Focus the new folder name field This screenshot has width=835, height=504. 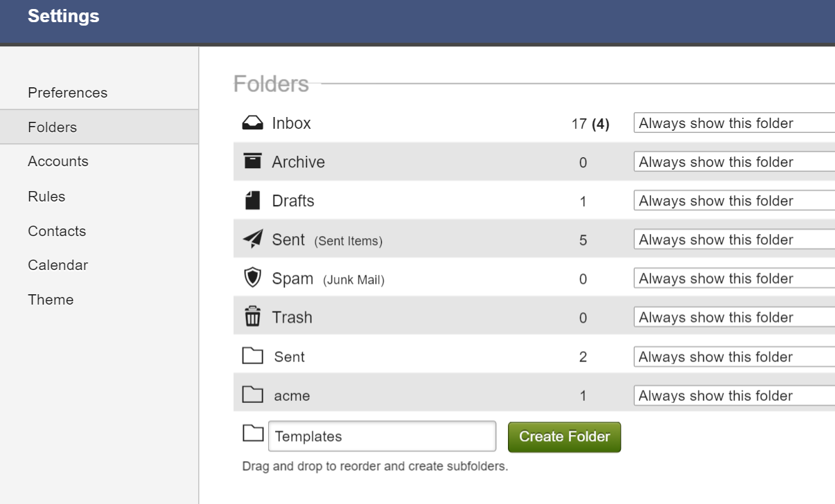pos(382,436)
